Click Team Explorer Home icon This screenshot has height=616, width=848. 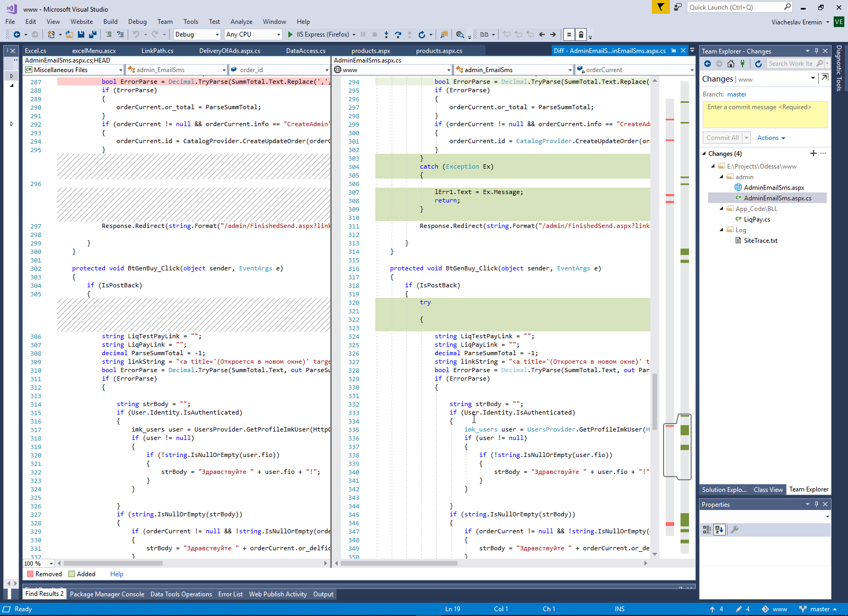click(731, 64)
